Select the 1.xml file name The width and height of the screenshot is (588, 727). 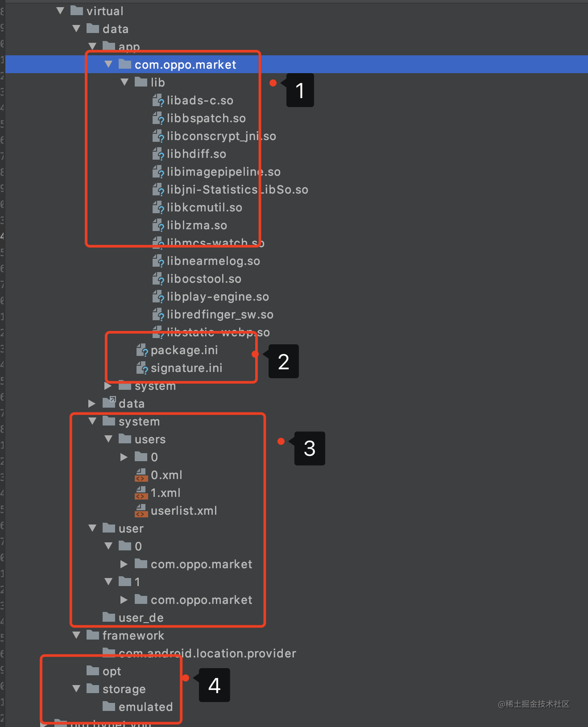166,493
